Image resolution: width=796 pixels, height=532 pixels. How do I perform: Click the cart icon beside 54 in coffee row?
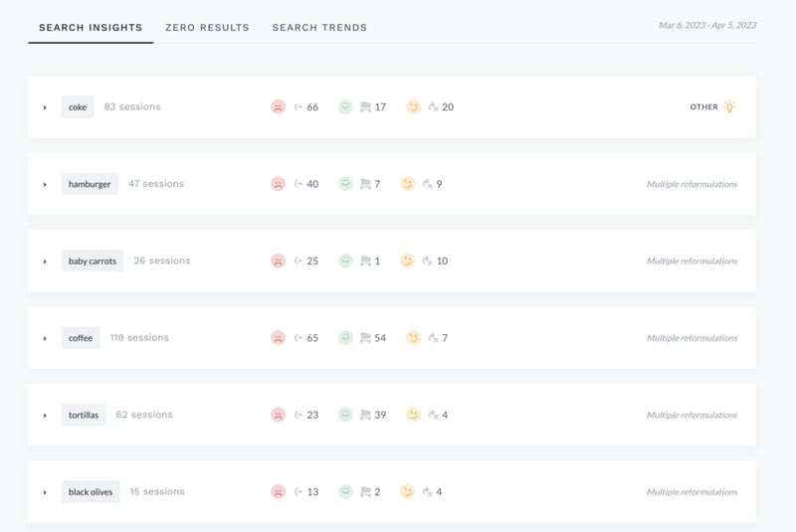[x=365, y=338]
